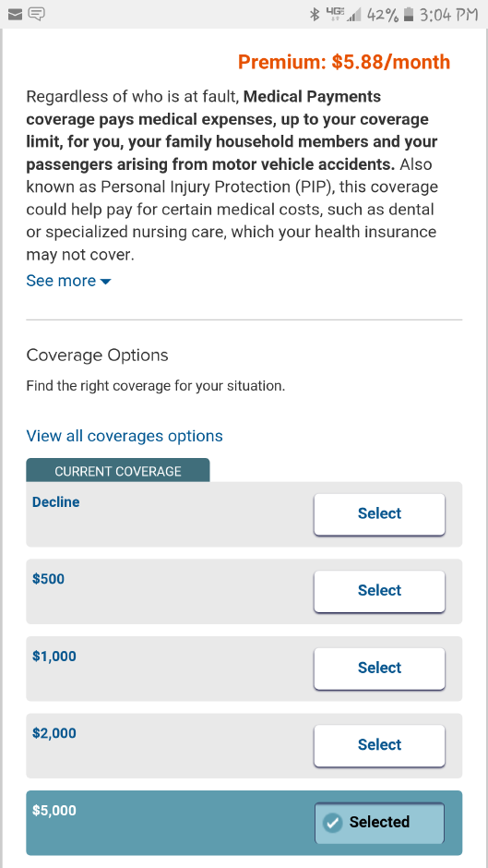The image size is (488, 868).
Task: Toggle the $5,000 Selected button
Action: [x=379, y=823]
